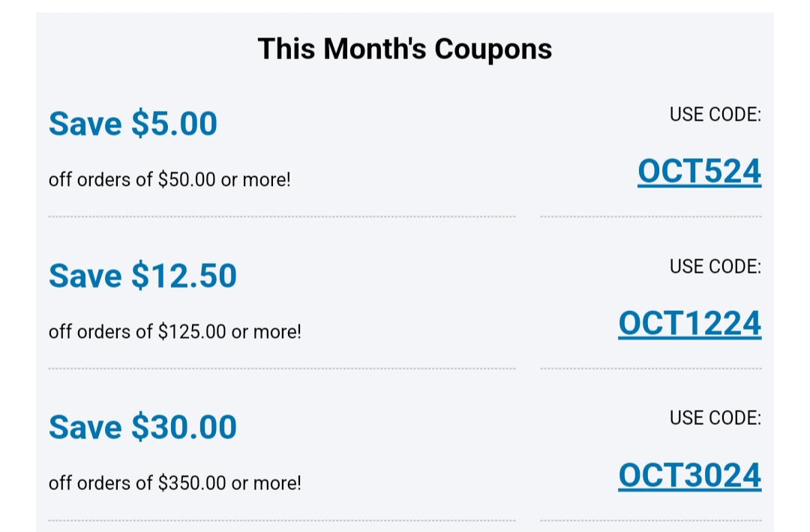Viewport: 810px width, 532px height.
Task: Click the dotted line beneath the OCT524 code
Action: point(651,217)
